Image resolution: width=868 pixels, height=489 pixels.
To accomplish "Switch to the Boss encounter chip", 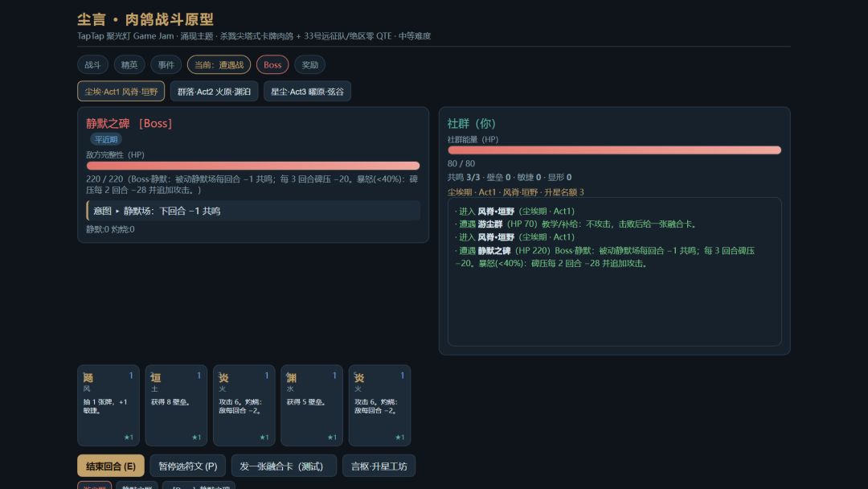I will [272, 65].
